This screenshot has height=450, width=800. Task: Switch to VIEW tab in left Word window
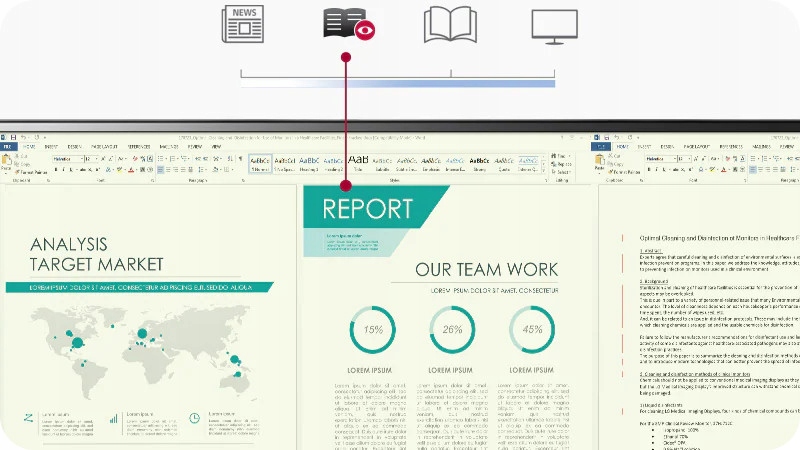216,147
